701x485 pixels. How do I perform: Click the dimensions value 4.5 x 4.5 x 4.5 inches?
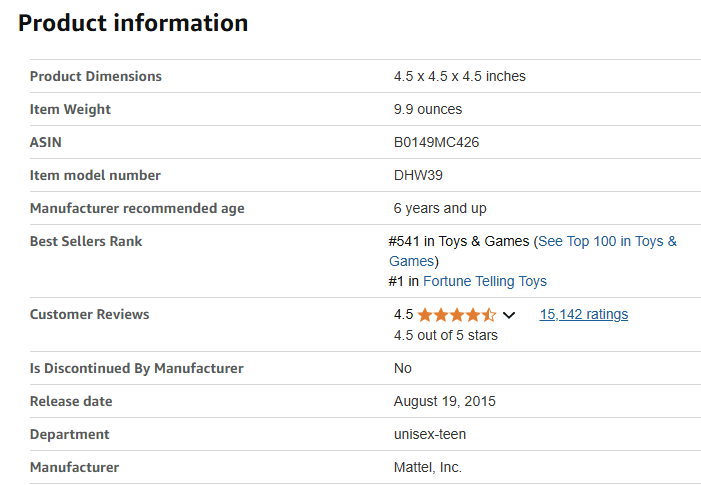tap(459, 76)
